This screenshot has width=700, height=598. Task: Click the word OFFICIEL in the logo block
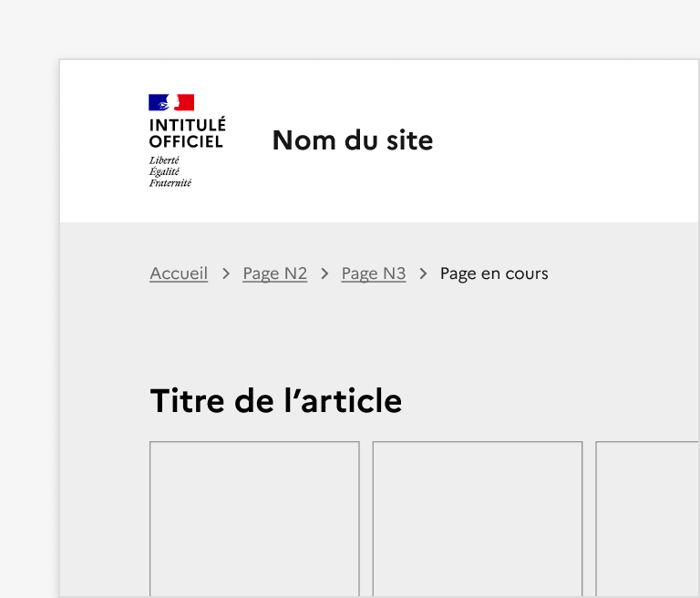pos(186,141)
